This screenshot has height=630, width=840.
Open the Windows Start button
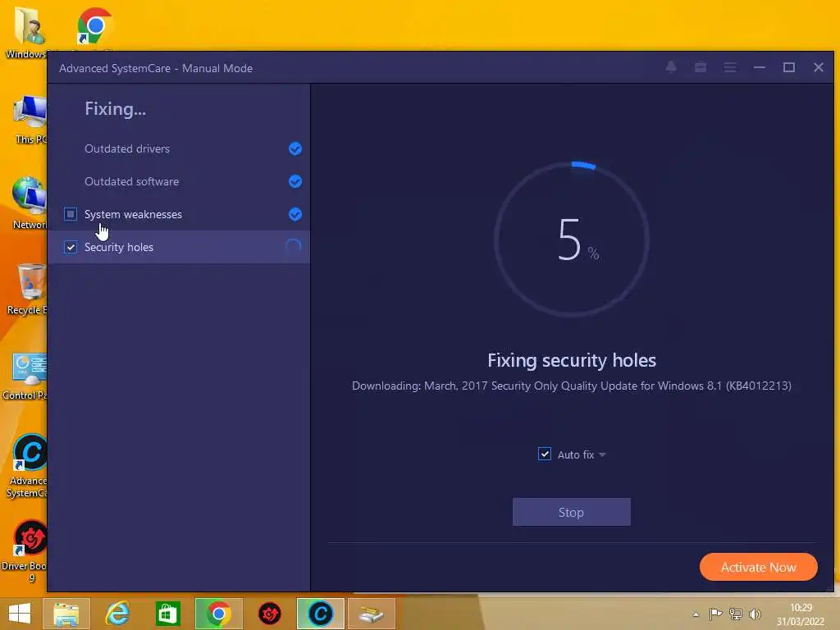[20, 614]
